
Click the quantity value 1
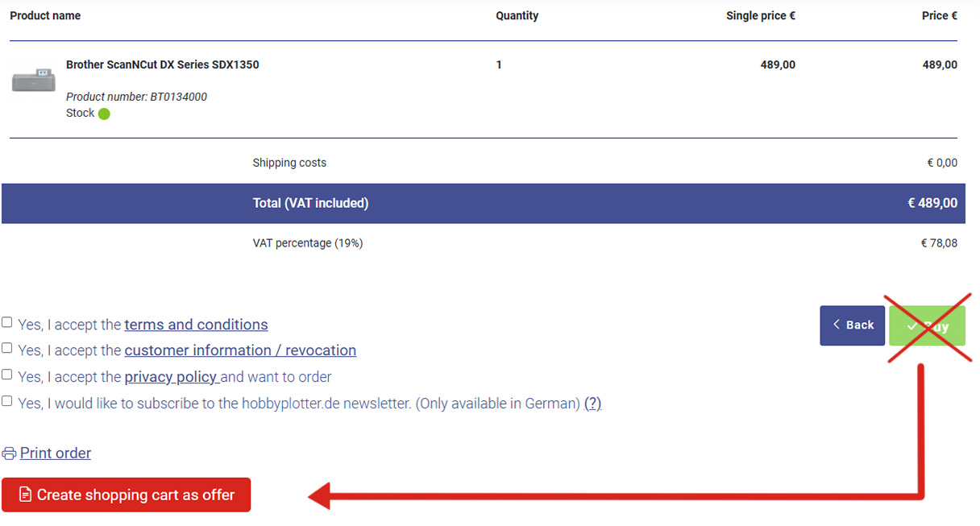(499, 64)
